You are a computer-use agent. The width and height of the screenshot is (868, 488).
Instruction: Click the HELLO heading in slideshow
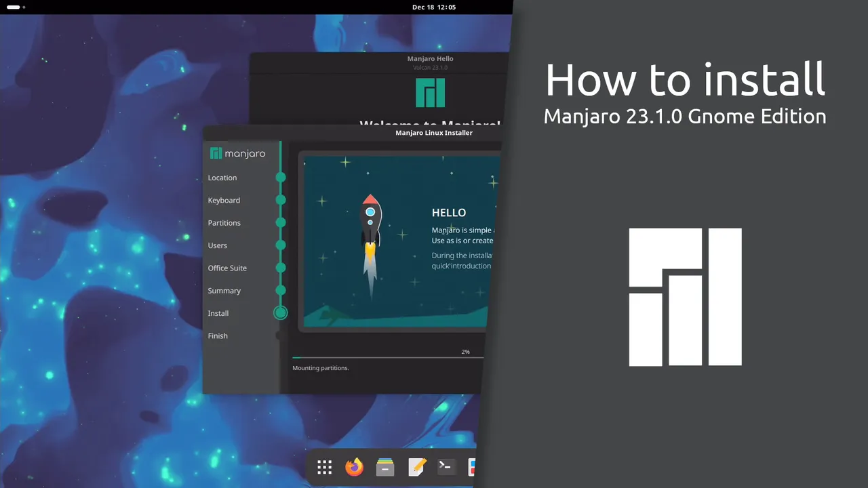[x=449, y=212]
